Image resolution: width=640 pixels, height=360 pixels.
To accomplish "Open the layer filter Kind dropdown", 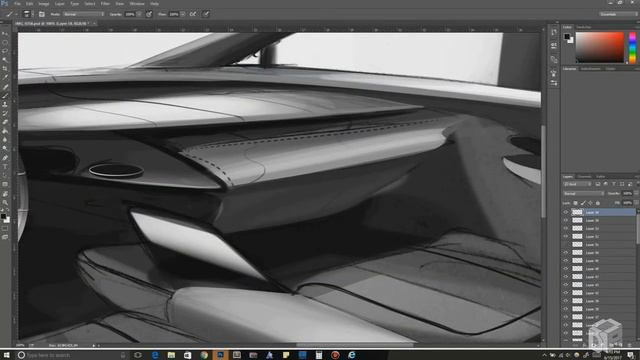I will (x=577, y=184).
